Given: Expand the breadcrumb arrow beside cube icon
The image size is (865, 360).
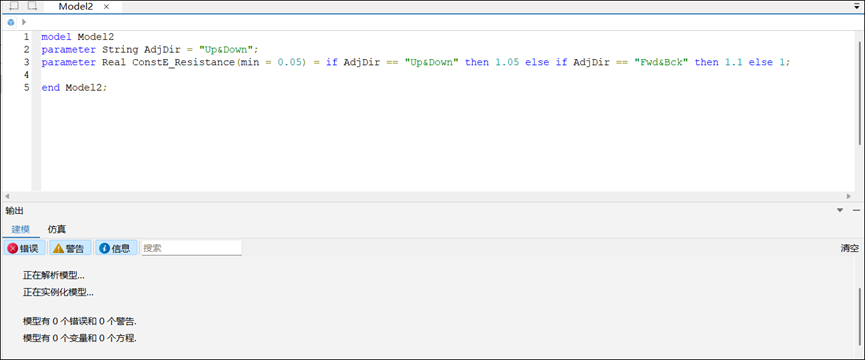Looking at the screenshot, I should point(24,23).
